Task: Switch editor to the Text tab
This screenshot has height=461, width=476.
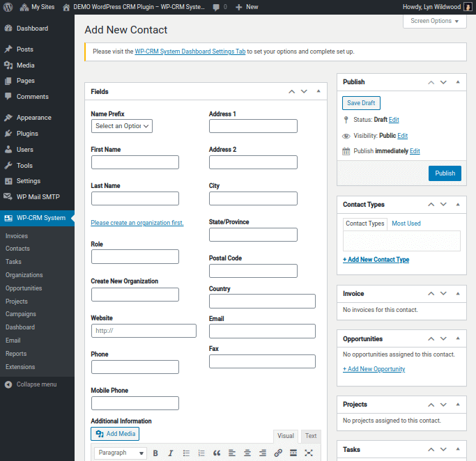Action: (311, 436)
